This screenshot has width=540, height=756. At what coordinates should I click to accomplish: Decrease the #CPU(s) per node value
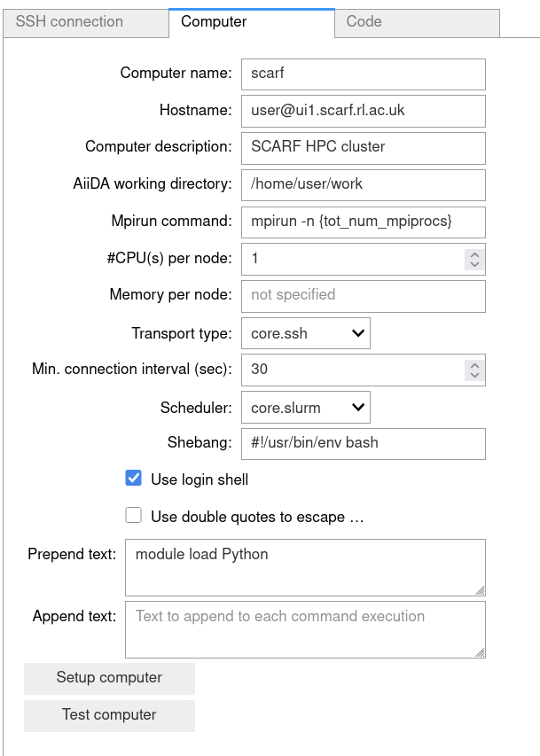pyautogui.click(x=475, y=264)
